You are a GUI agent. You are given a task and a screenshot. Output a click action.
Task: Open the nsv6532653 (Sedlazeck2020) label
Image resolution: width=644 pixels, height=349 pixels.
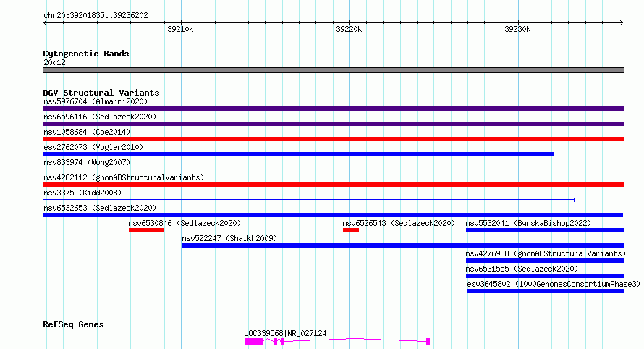[x=100, y=208]
